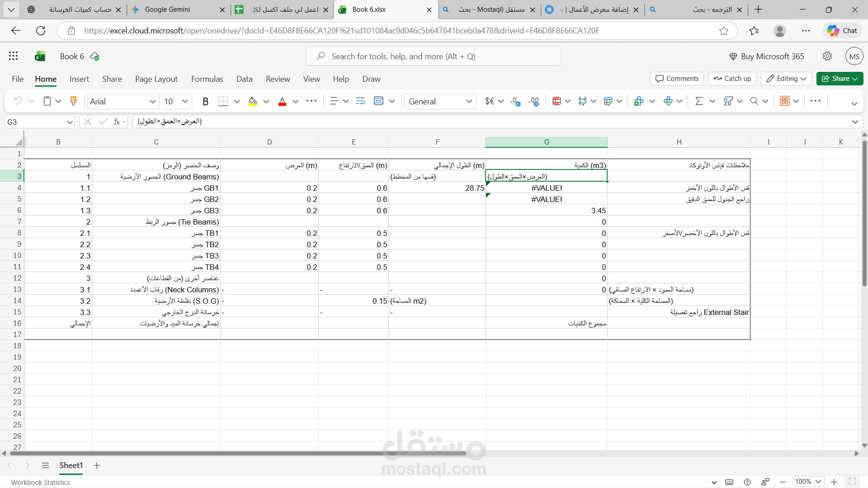The height and width of the screenshot is (488, 868).
Task: Click Increase Decimal icon
Action: pyautogui.click(x=534, y=102)
